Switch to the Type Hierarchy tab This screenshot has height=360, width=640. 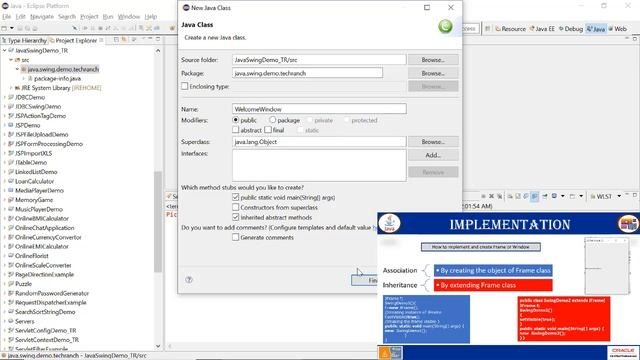tap(24, 40)
